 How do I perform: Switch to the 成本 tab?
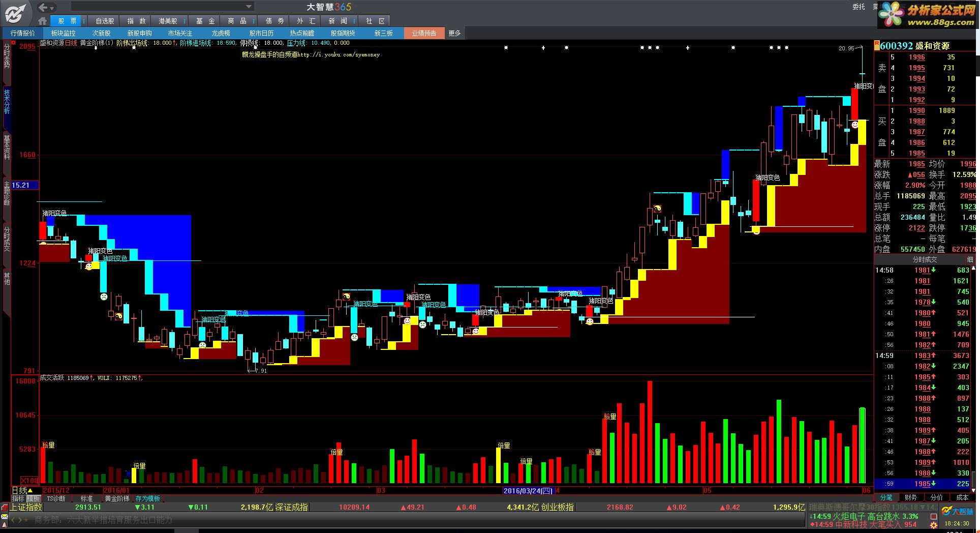click(x=962, y=497)
